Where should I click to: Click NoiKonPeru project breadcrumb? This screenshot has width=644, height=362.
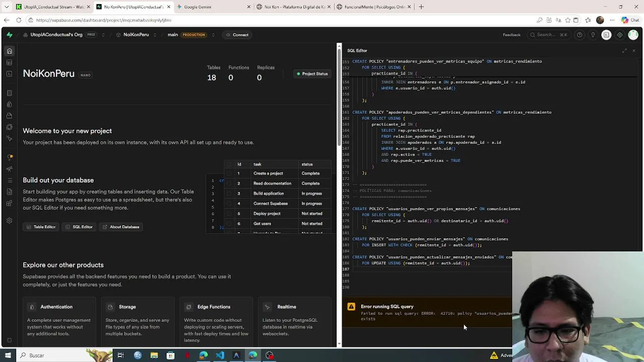[x=136, y=35]
